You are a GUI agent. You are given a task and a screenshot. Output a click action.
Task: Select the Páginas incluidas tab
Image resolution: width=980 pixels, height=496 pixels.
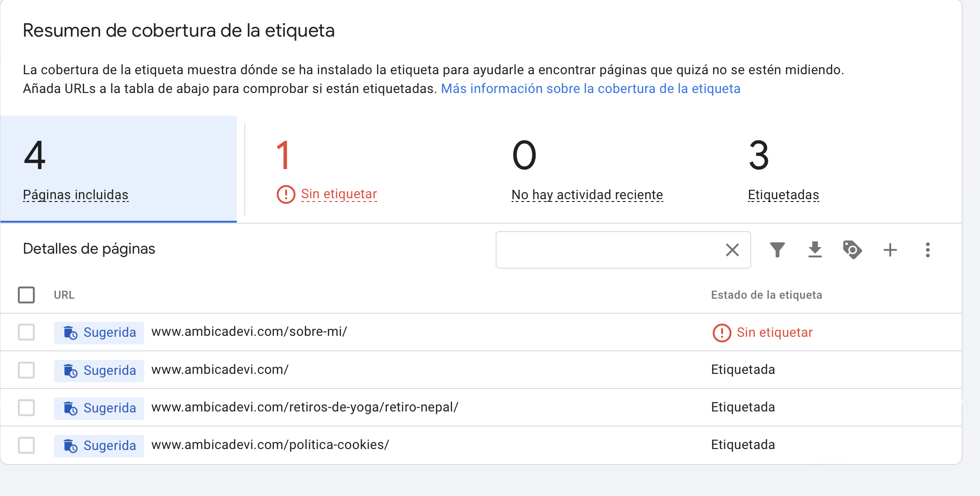point(118,169)
